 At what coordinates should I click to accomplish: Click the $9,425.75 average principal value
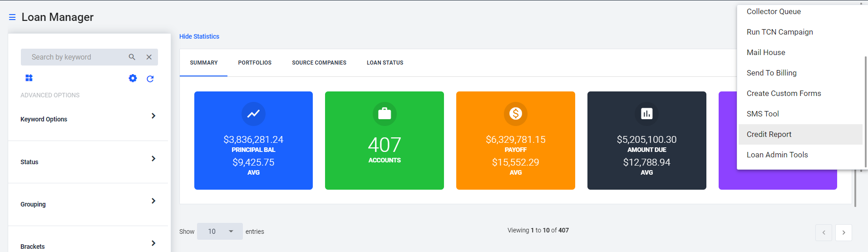[x=253, y=162]
